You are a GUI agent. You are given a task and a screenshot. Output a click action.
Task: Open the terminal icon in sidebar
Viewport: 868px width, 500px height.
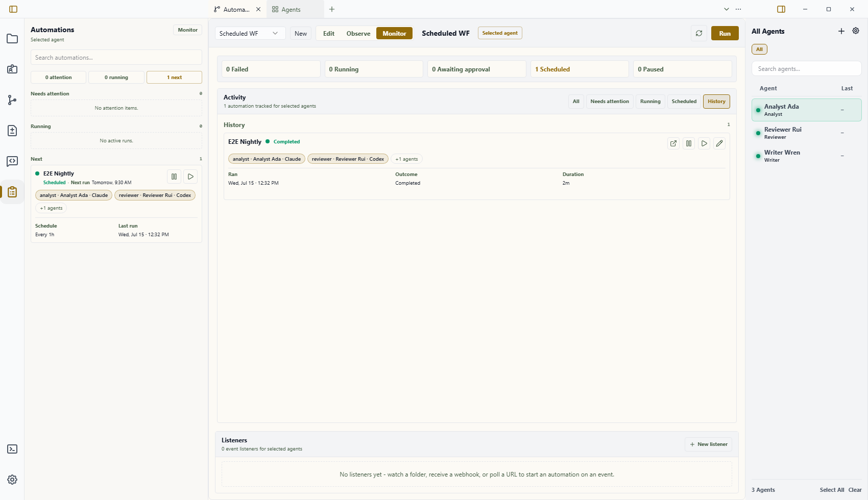point(12,449)
